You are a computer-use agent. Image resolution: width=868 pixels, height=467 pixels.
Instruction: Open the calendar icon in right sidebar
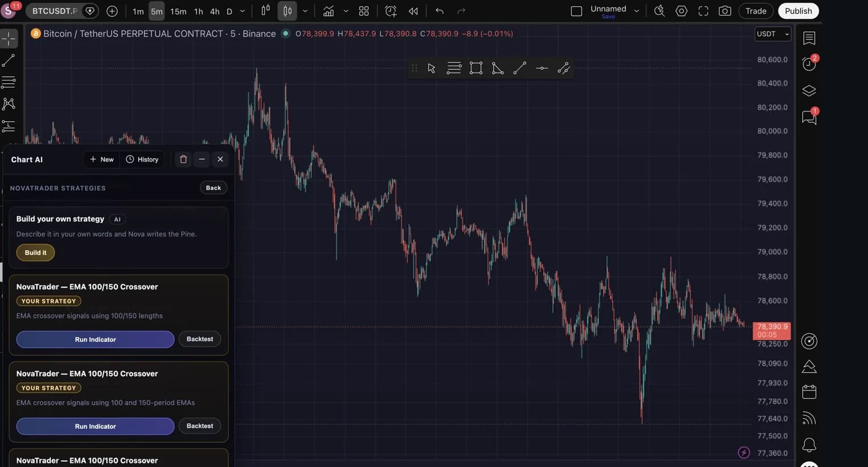[809, 392]
